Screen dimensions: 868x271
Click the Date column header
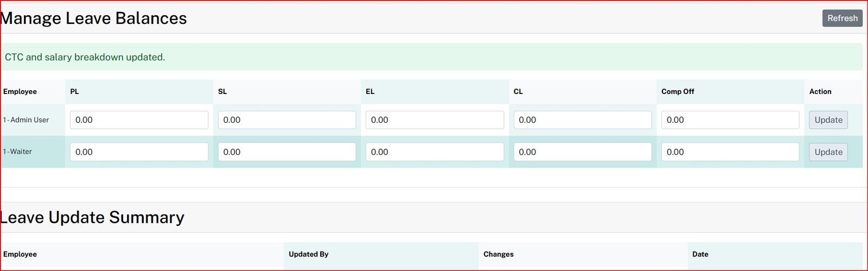[x=700, y=254]
